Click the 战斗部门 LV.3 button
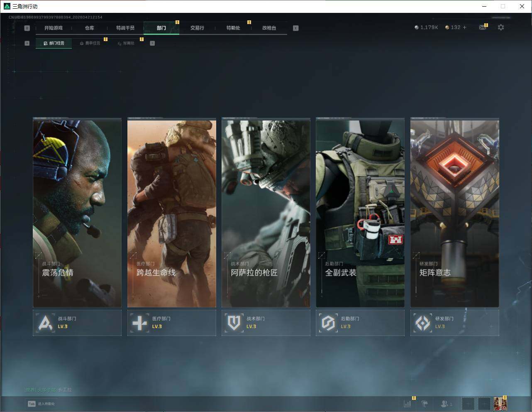532x412 pixels. tap(77, 323)
